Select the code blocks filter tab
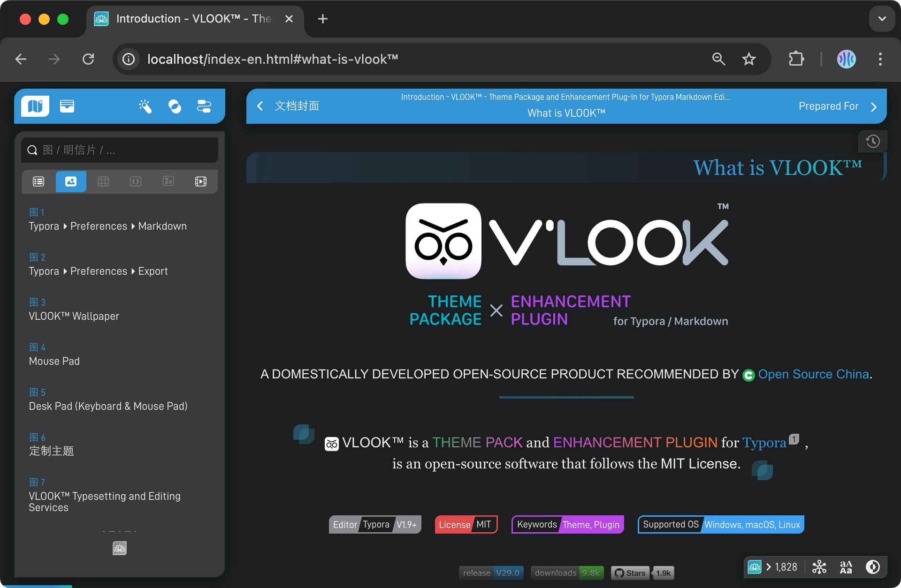The height and width of the screenshot is (588, 901). click(x=136, y=181)
